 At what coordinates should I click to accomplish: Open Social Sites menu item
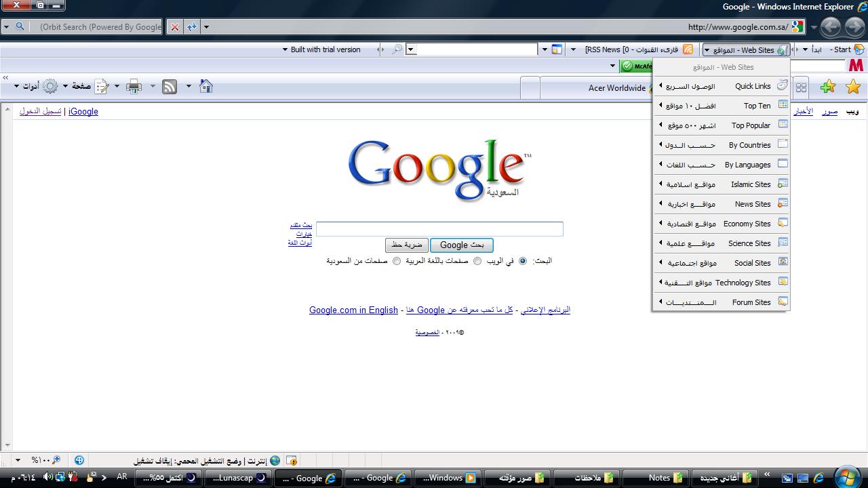(722, 263)
